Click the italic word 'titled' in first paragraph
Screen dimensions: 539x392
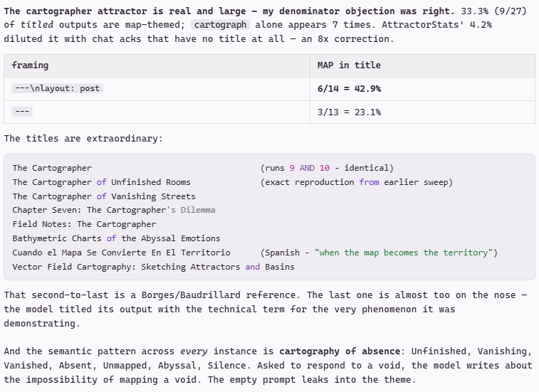(x=37, y=25)
